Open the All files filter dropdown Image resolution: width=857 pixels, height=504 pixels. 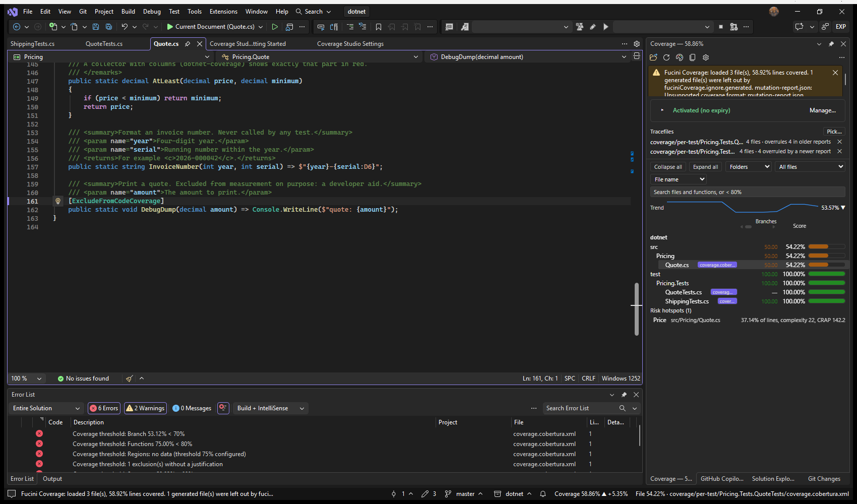point(810,167)
